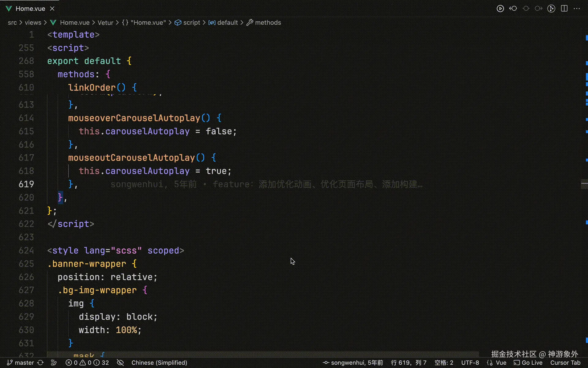Start Go Live server from status bar
This screenshot has width=588, height=368.
click(x=528, y=362)
